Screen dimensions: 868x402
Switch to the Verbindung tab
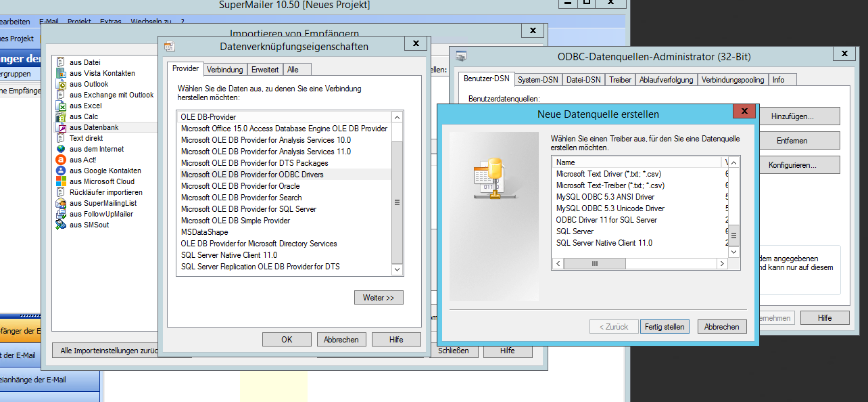point(225,70)
